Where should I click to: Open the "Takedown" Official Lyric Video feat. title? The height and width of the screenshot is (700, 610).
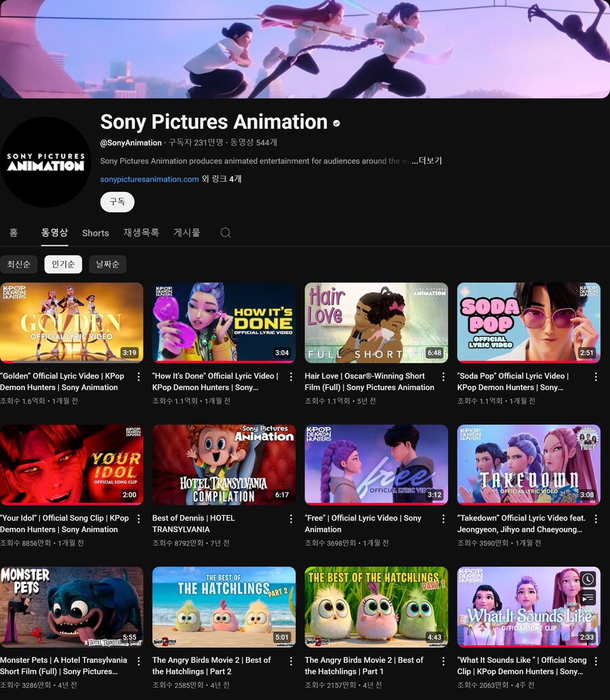point(522,524)
